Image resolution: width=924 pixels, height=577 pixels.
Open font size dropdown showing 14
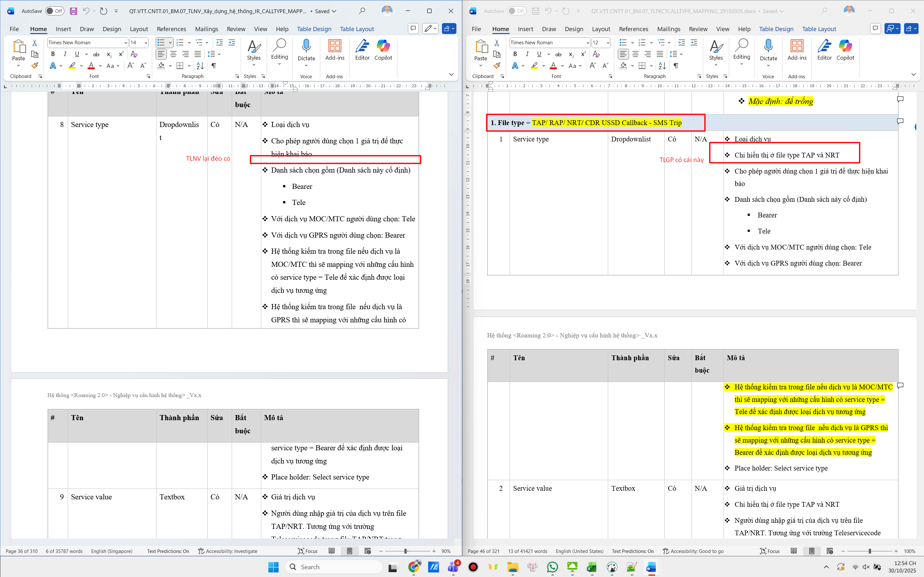[x=146, y=43]
